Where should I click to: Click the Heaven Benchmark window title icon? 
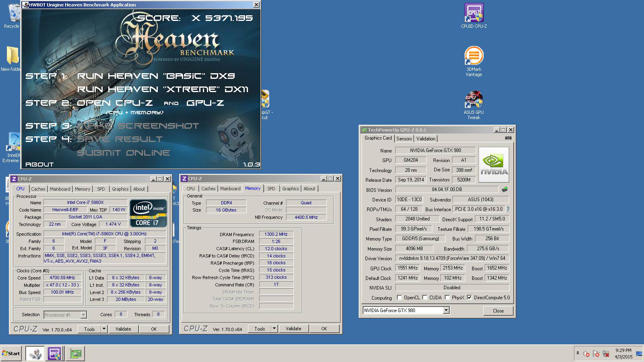(25, 5)
